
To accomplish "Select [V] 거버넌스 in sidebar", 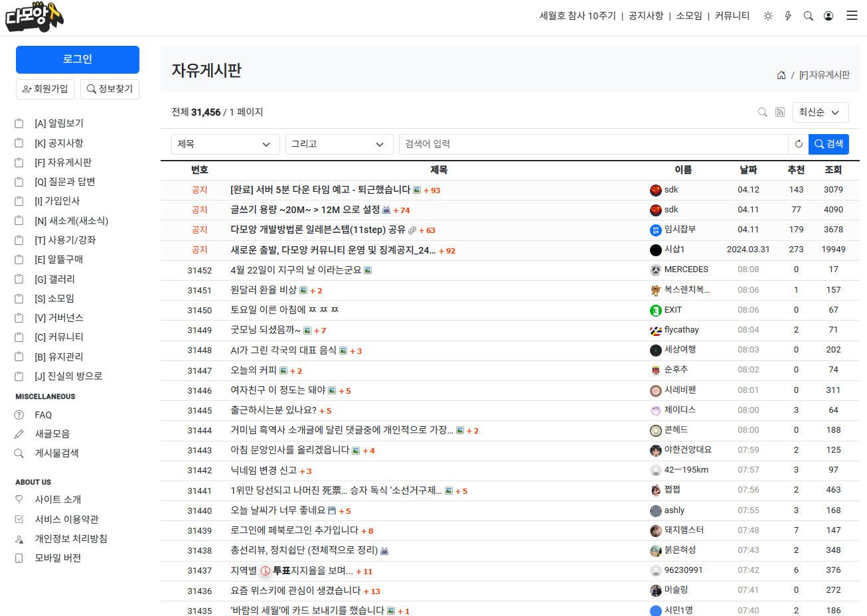I will tap(59, 318).
